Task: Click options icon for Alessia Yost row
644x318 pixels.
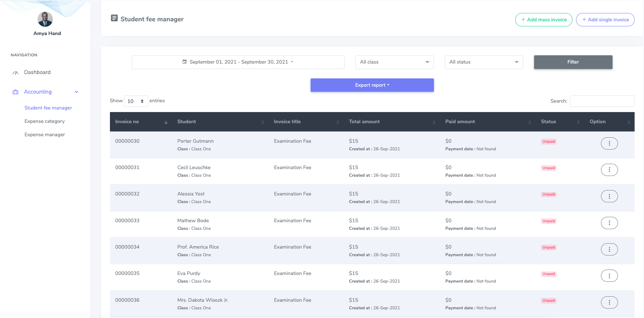Action: [x=609, y=196]
